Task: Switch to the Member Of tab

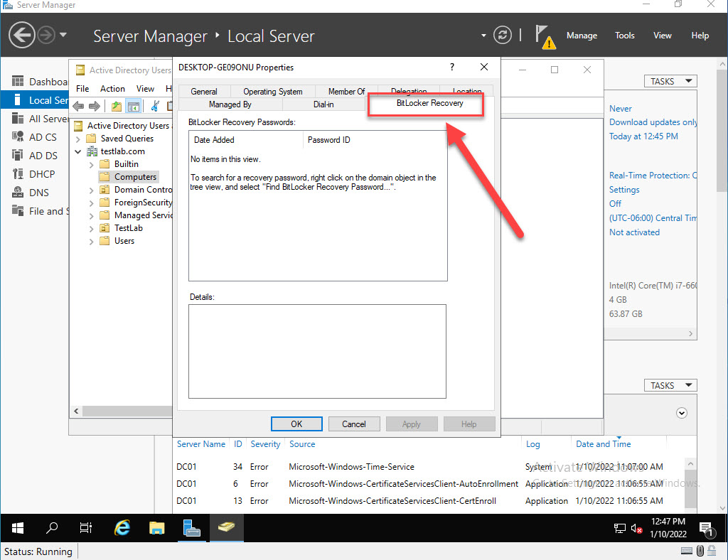Action: (x=346, y=92)
